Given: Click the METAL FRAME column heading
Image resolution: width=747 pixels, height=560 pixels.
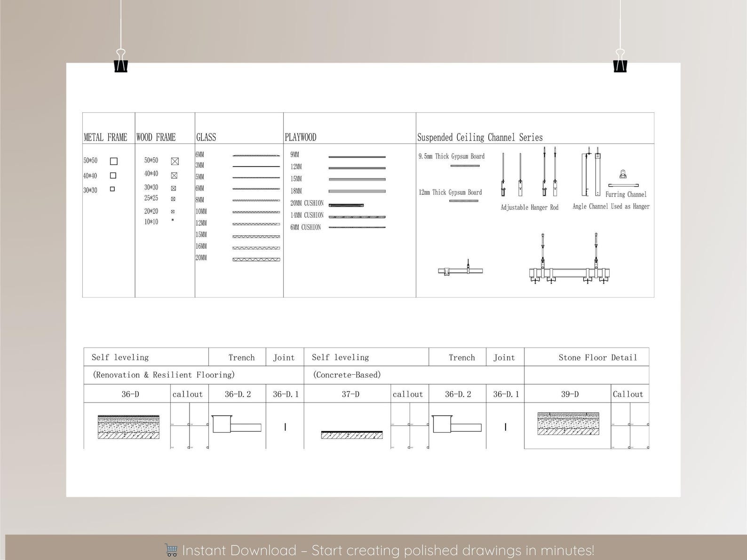Looking at the screenshot, I should coord(105,137).
